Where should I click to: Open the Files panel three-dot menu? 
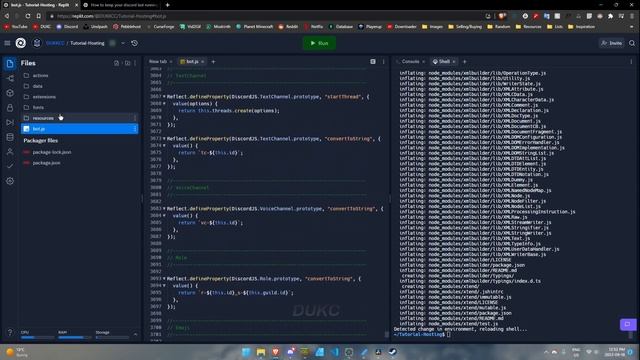[135, 63]
